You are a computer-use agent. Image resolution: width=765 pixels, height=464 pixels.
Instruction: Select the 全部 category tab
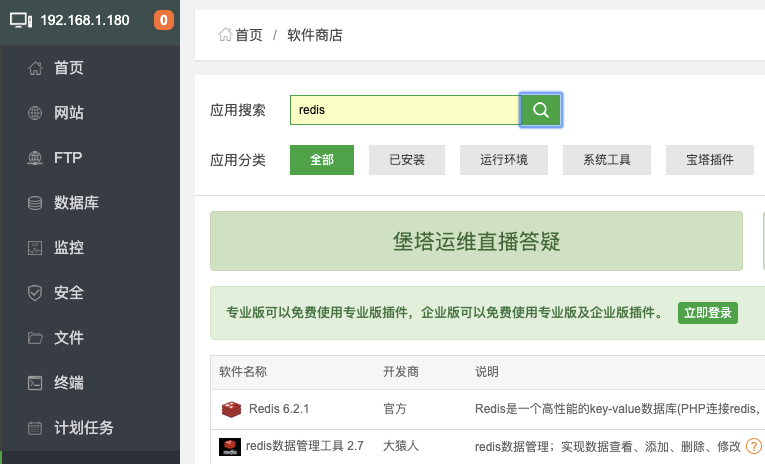(x=322, y=160)
